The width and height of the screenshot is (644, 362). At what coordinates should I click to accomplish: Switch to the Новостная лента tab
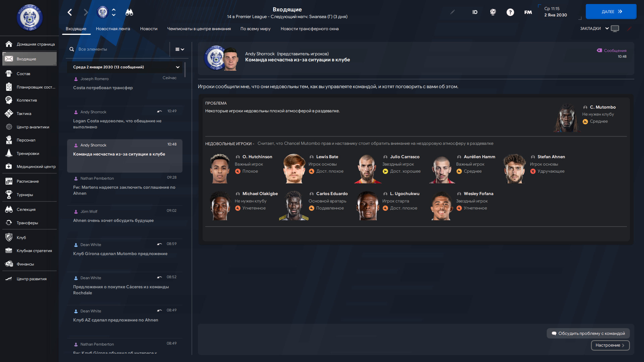click(113, 29)
